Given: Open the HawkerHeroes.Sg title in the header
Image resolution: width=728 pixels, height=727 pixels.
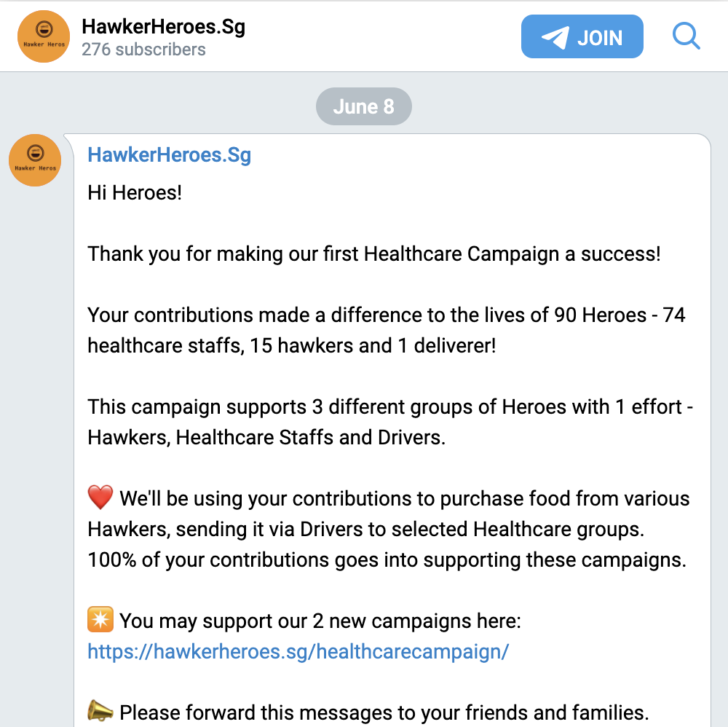Looking at the screenshot, I should (163, 28).
